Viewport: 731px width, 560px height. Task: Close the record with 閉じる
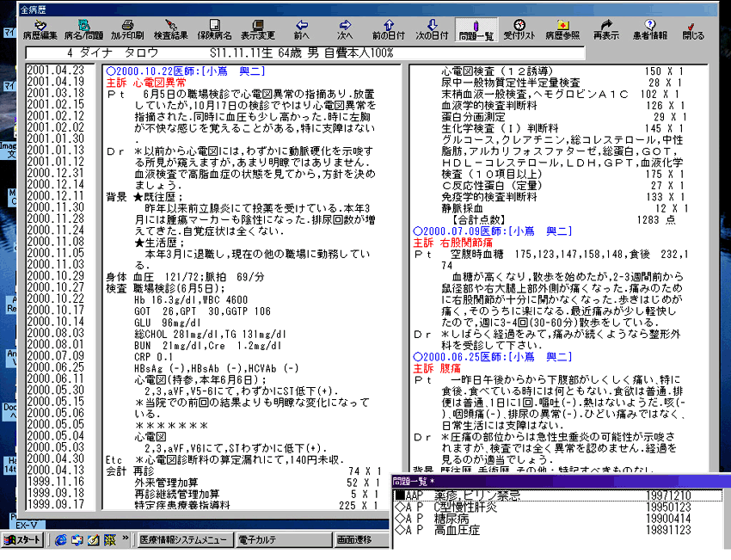pyautogui.click(x=693, y=30)
